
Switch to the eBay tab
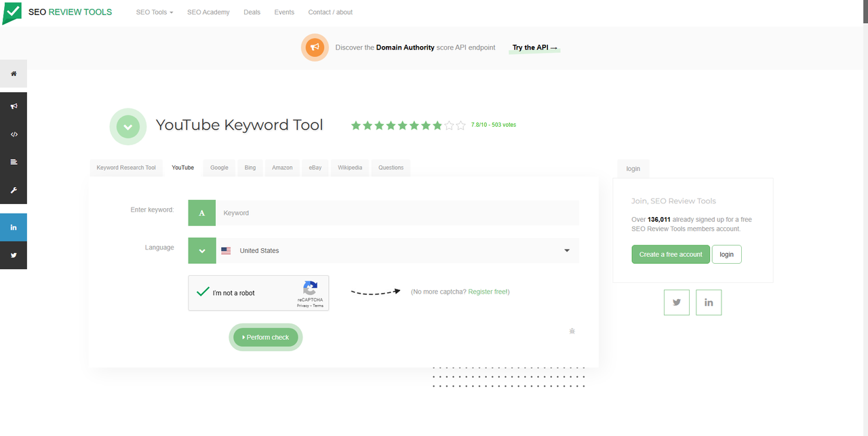[315, 167]
